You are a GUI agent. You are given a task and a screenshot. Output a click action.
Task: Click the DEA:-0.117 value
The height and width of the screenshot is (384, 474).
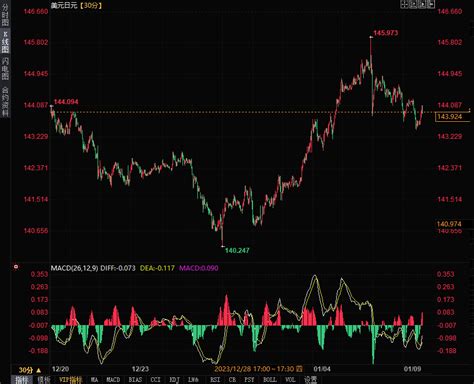(x=157, y=268)
